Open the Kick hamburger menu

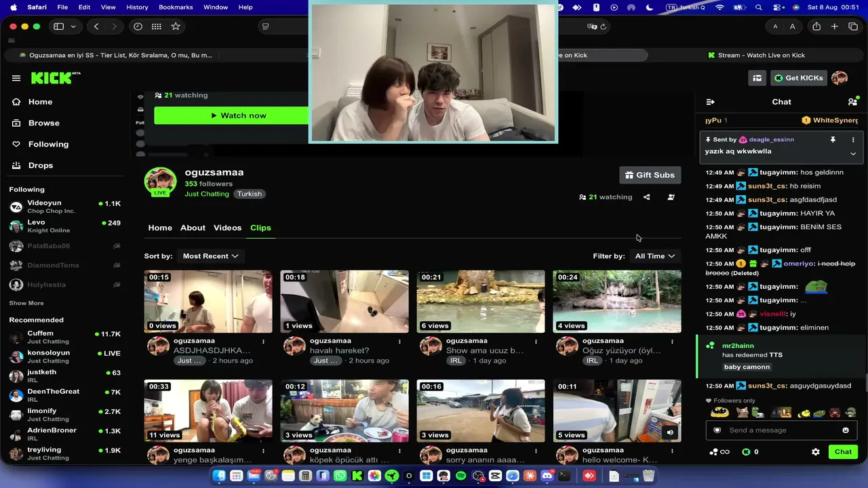[16, 78]
